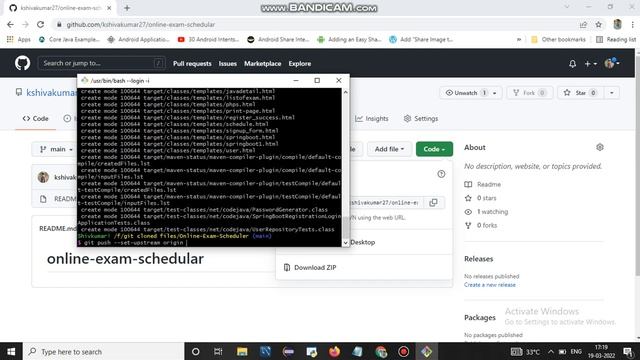Open Chrome from the taskbar
640x360 pixels.
[381, 351]
